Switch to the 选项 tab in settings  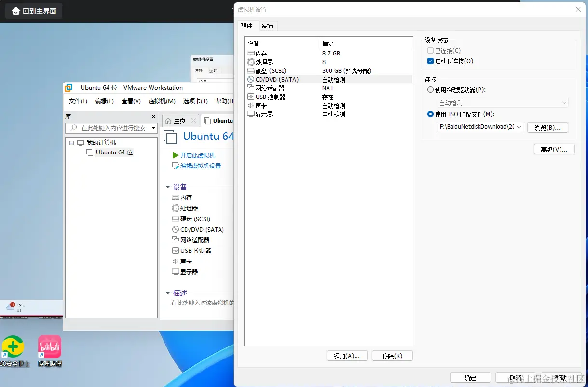pyautogui.click(x=267, y=26)
